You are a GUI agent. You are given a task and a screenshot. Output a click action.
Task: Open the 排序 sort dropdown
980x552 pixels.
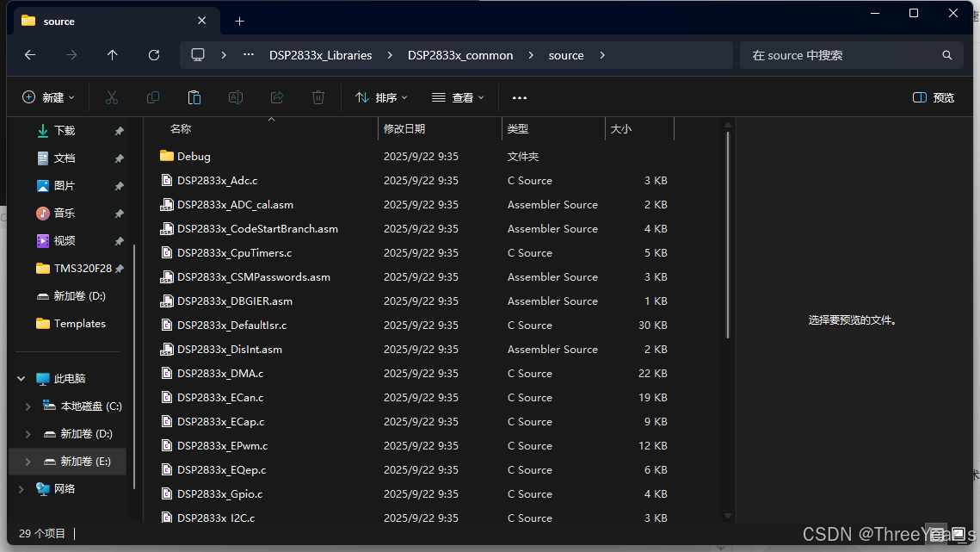click(381, 97)
